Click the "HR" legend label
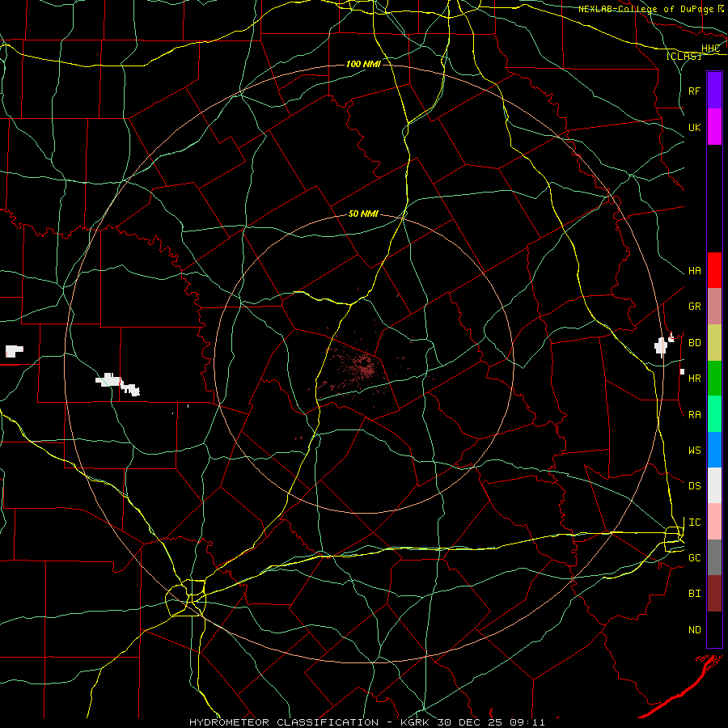Viewport: 728px width, 728px height. 694,379
